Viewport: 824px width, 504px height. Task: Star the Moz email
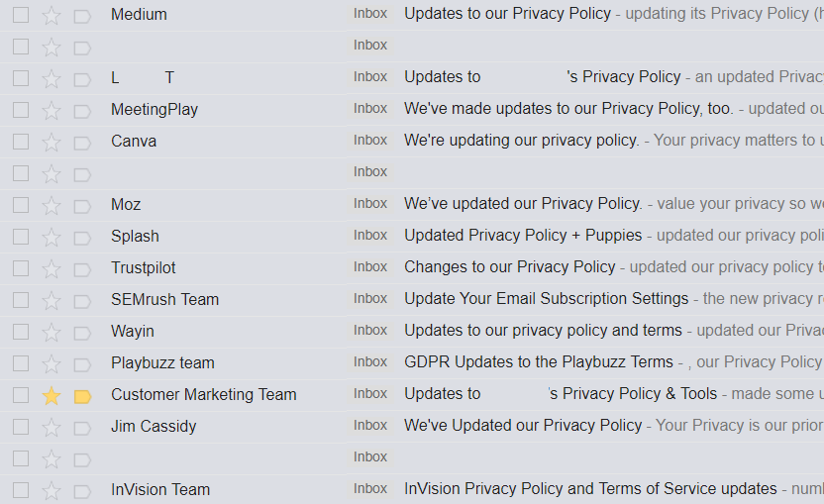click(x=51, y=206)
